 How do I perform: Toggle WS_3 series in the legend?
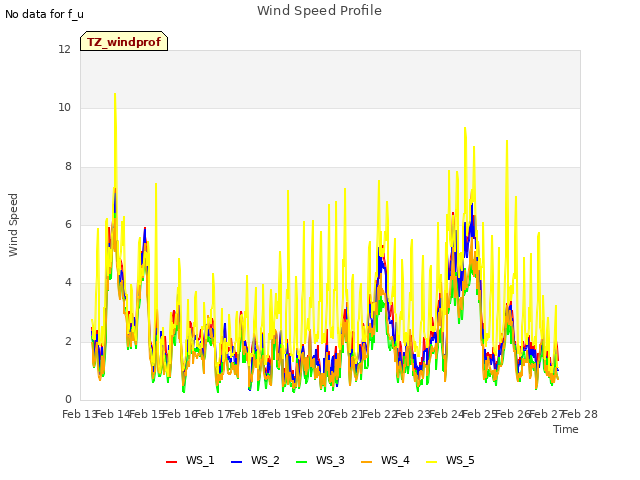(x=320, y=460)
